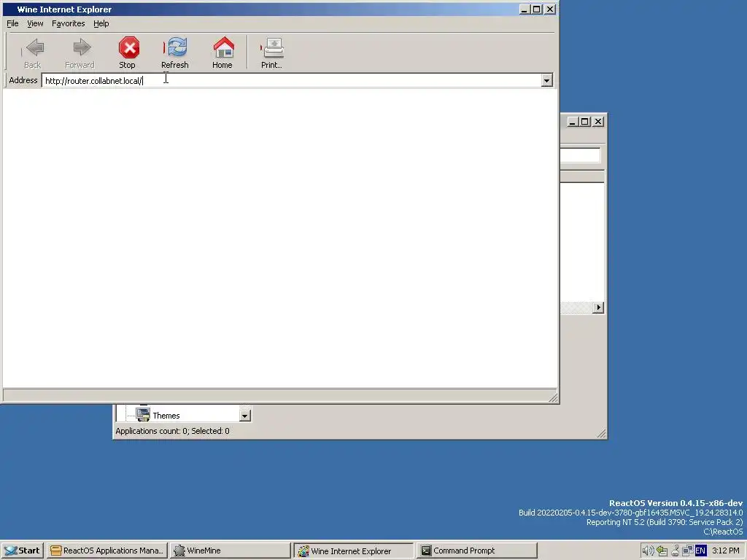Refresh the page using the Refresh icon

click(x=175, y=52)
